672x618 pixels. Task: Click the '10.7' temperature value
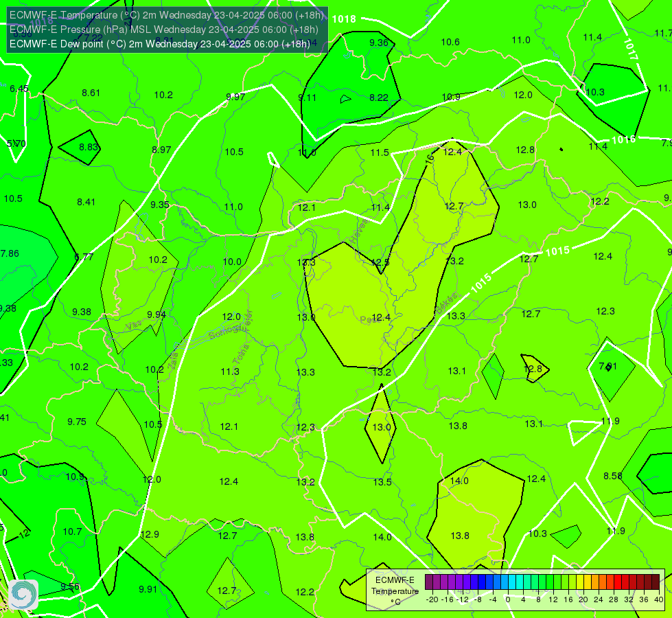(72, 532)
